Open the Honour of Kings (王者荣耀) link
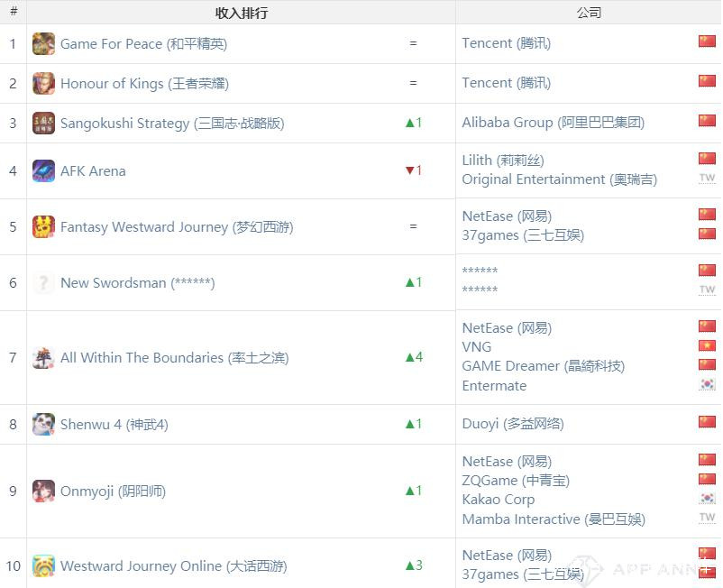 coord(145,84)
